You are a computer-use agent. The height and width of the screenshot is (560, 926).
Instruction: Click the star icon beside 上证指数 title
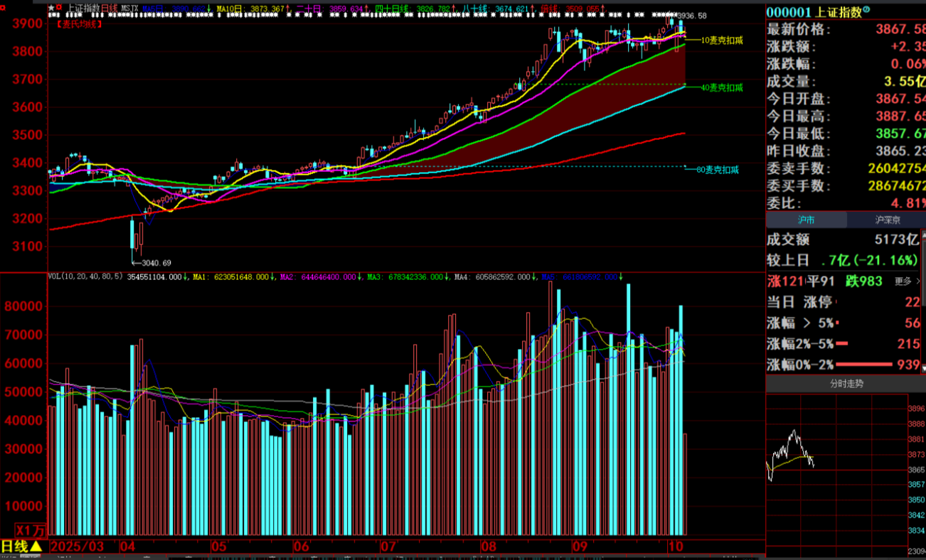50,9
